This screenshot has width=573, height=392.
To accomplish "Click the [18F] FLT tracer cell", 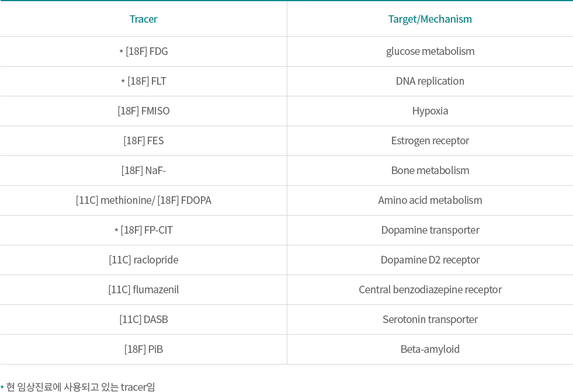I will (x=143, y=81).
